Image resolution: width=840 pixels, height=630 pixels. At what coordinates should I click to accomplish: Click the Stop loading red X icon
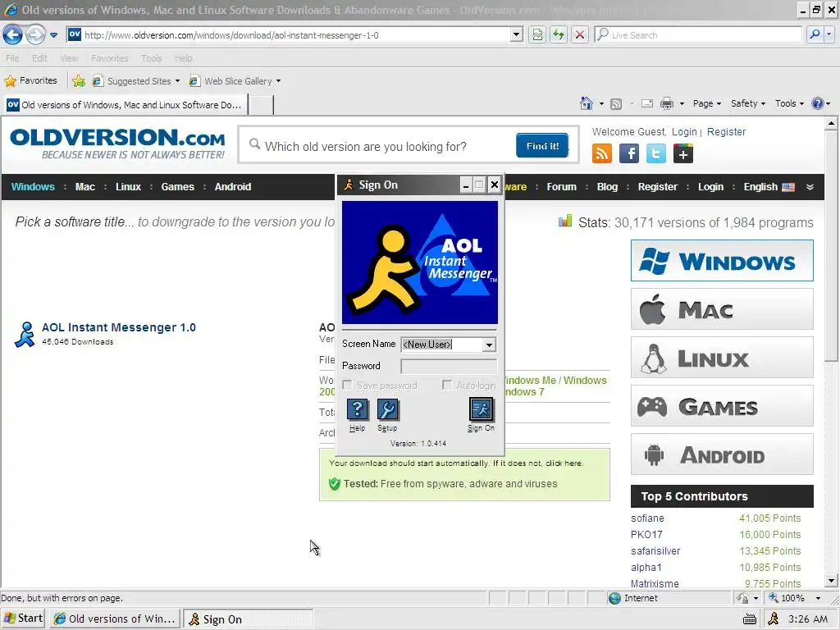point(580,34)
